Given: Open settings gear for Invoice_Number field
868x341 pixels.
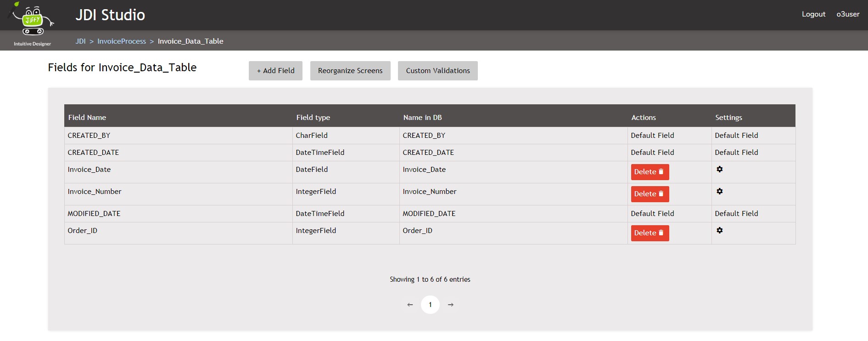Looking at the screenshot, I should (x=720, y=191).
